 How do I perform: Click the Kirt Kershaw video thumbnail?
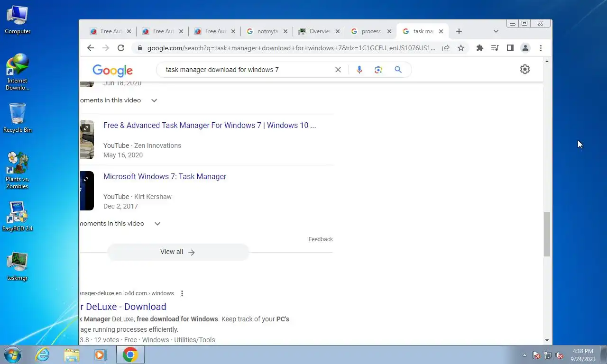(x=87, y=191)
